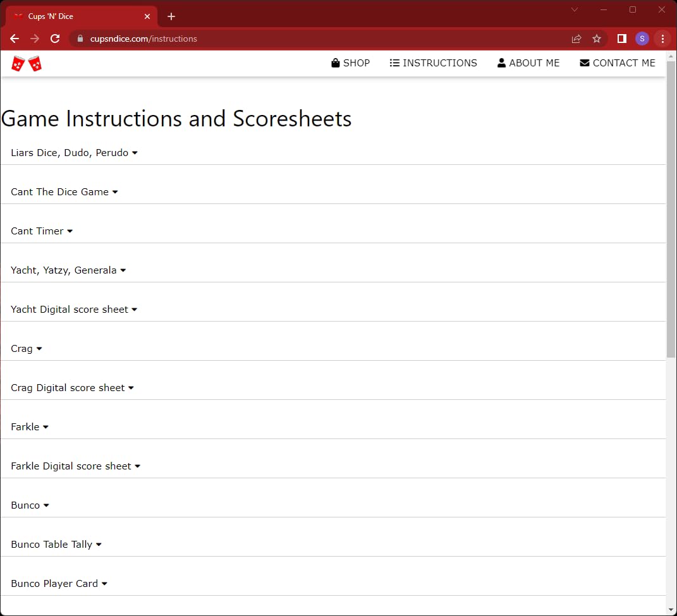Expand the Cant Timer section
The height and width of the screenshot is (616, 677).
[x=42, y=231]
